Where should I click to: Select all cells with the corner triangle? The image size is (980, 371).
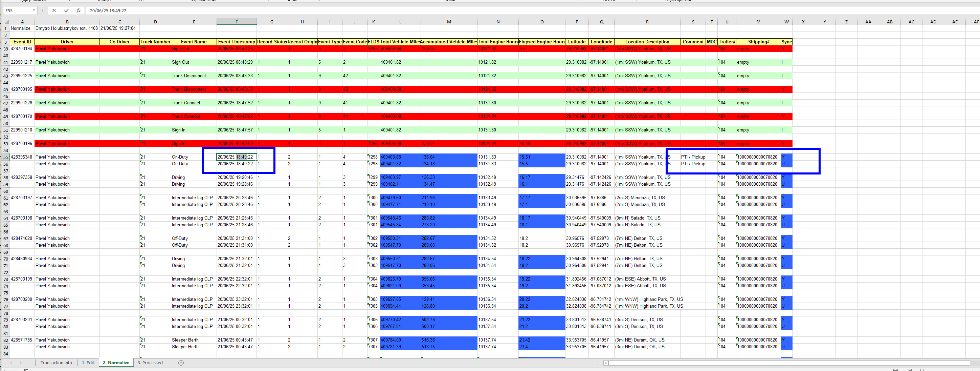coord(6,22)
